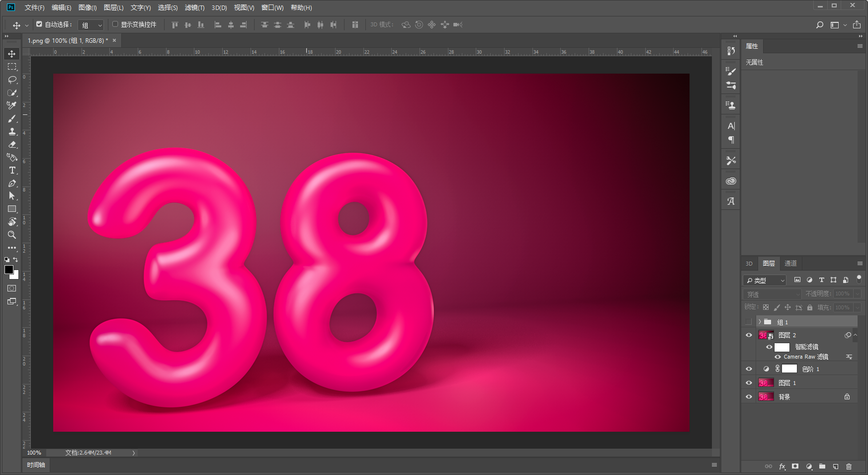This screenshot has width=868, height=475.
Task: Enable Show Transform Controls checkbox
Action: (x=115, y=24)
